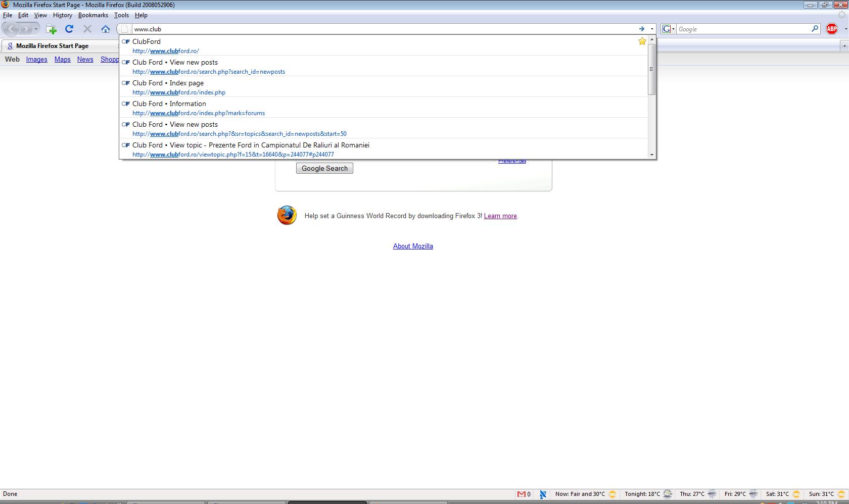
Task: Select the Mozilla Firefox Start Page tab
Action: 52,46
